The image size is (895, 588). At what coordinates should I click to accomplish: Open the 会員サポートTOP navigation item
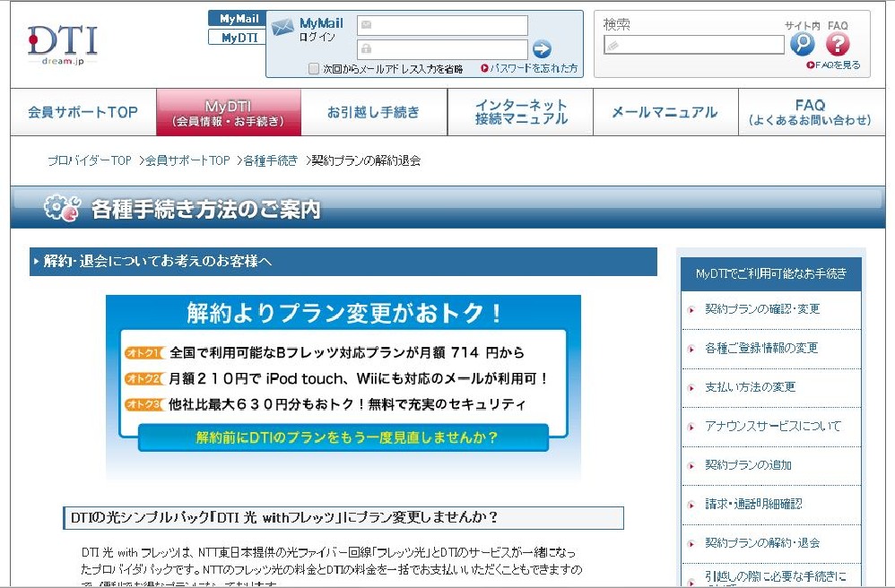coord(83,113)
